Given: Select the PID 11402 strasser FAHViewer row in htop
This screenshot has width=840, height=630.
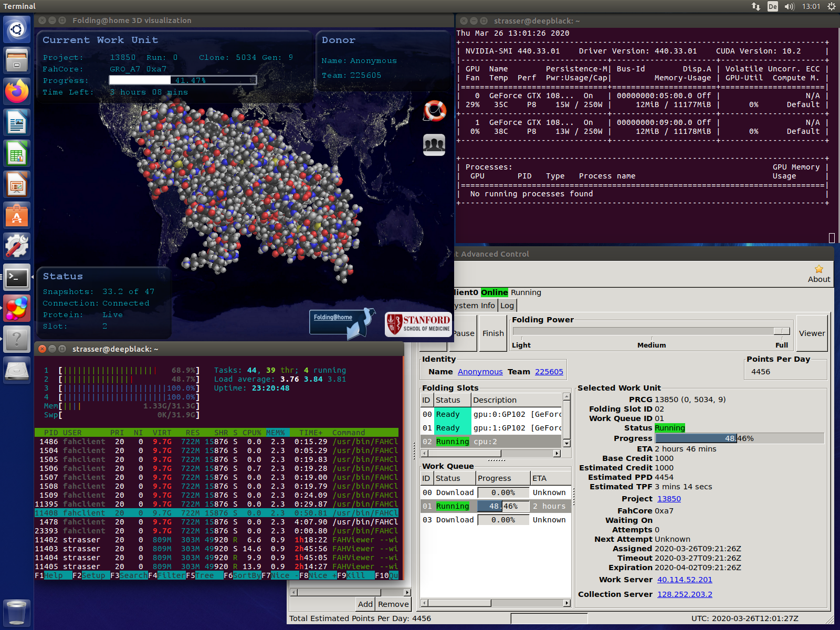Looking at the screenshot, I should (216, 540).
